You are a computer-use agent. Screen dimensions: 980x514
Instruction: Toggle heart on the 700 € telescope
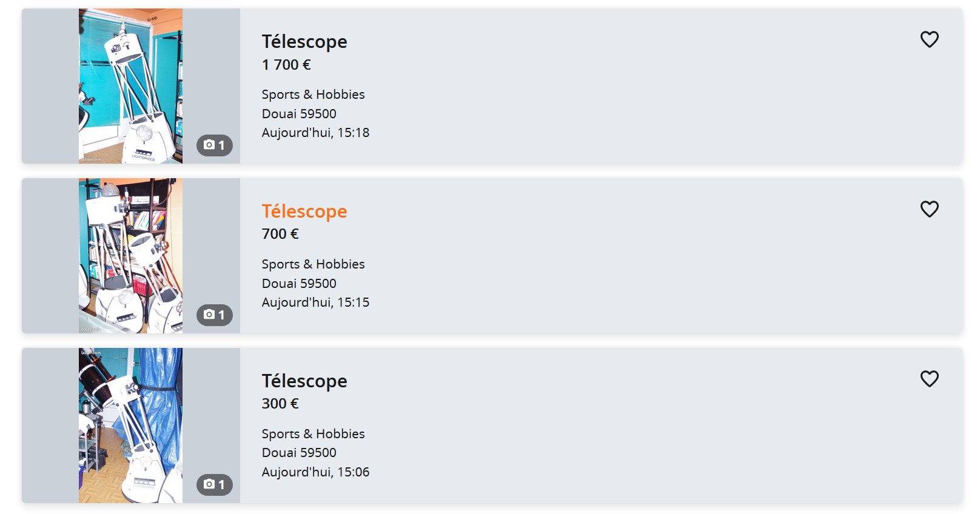929,209
